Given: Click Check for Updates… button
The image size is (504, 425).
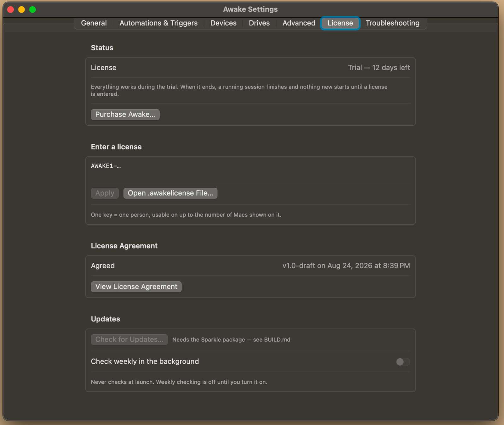Looking at the screenshot, I should pos(129,339).
